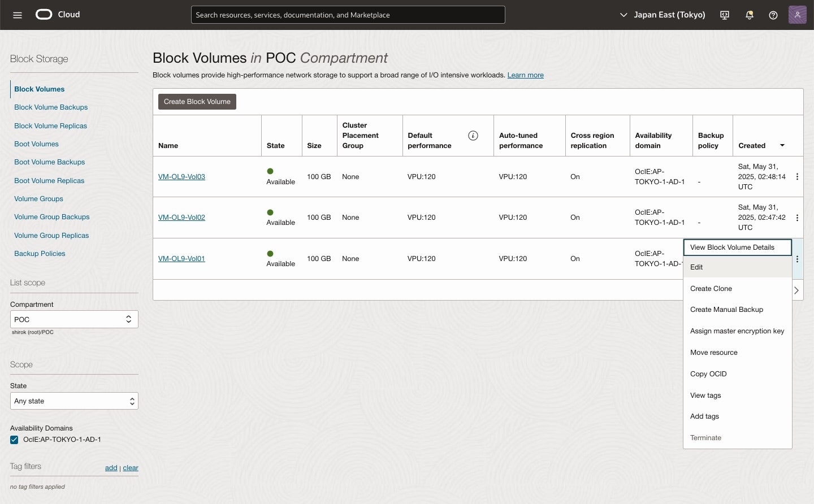
Task: Choose Create Clone from the actions menu
Action: click(x=738, y=289)
